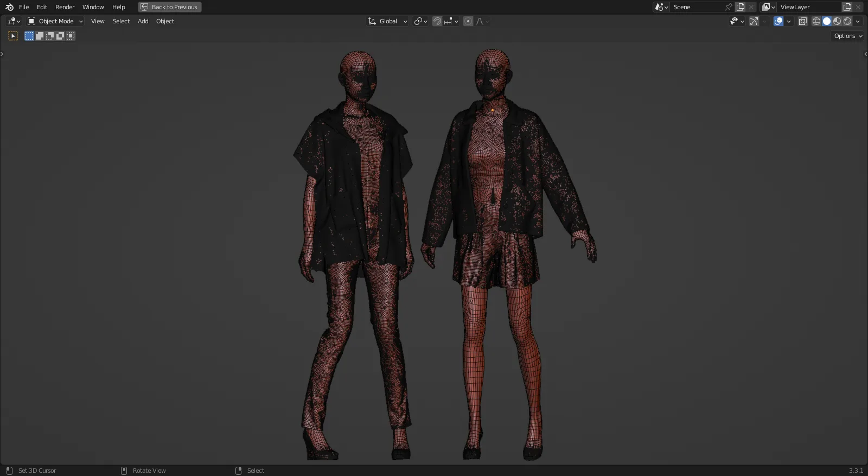Open the File menu
This screenshot has height=476, width=868.
pos(24,7)
